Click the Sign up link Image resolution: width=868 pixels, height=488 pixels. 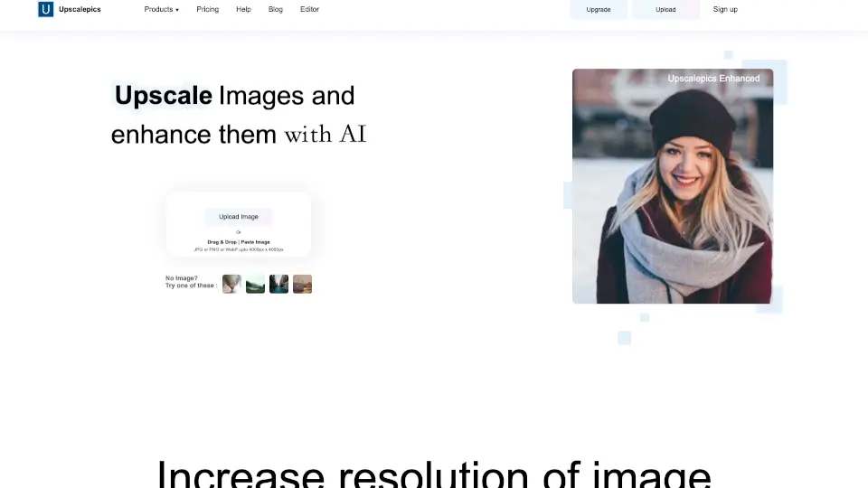coord(725,9)
